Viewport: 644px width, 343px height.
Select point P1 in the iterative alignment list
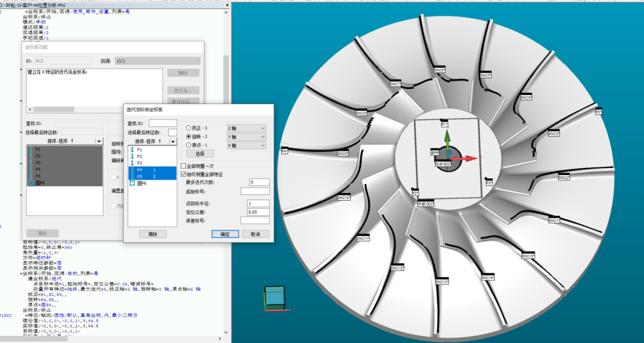(x=139, y=150)
